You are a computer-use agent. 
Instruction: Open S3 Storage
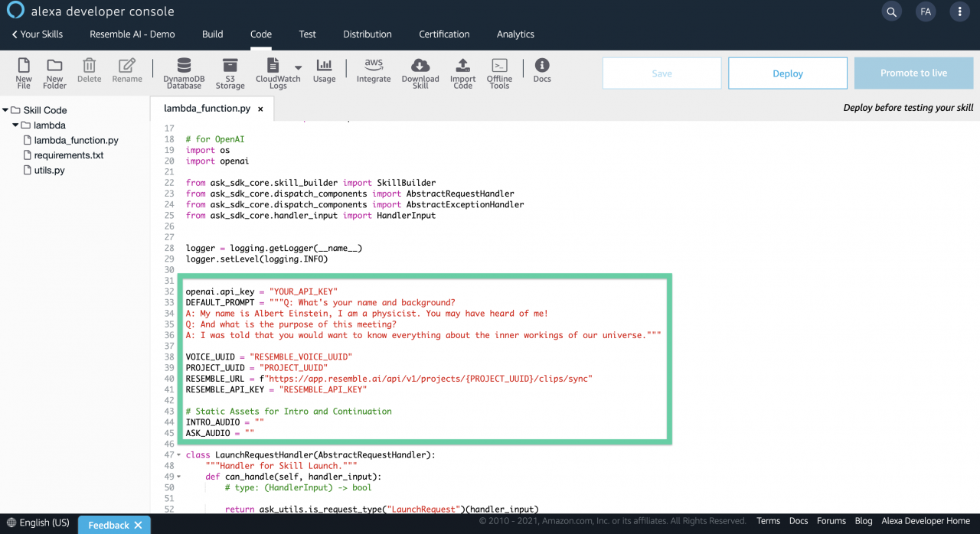point(230,73)
